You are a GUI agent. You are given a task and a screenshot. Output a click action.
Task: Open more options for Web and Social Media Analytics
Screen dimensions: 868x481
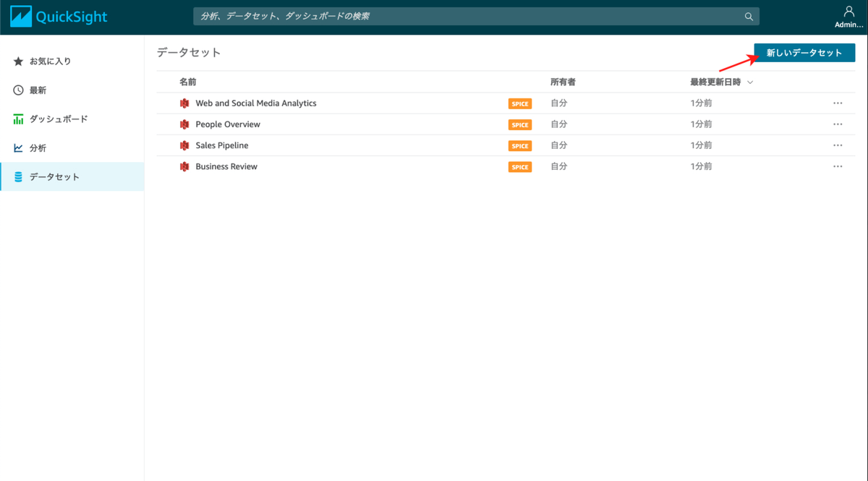coord(838,103)
